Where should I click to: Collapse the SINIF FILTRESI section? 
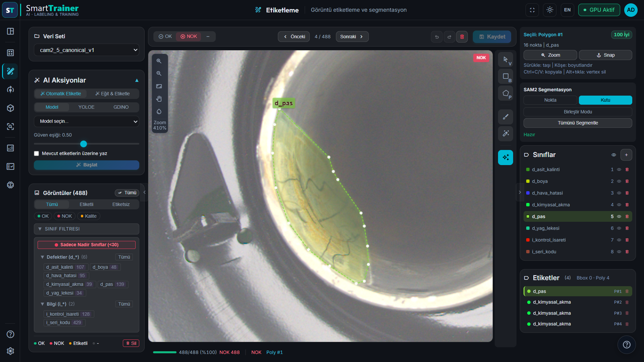click(87, 229)
